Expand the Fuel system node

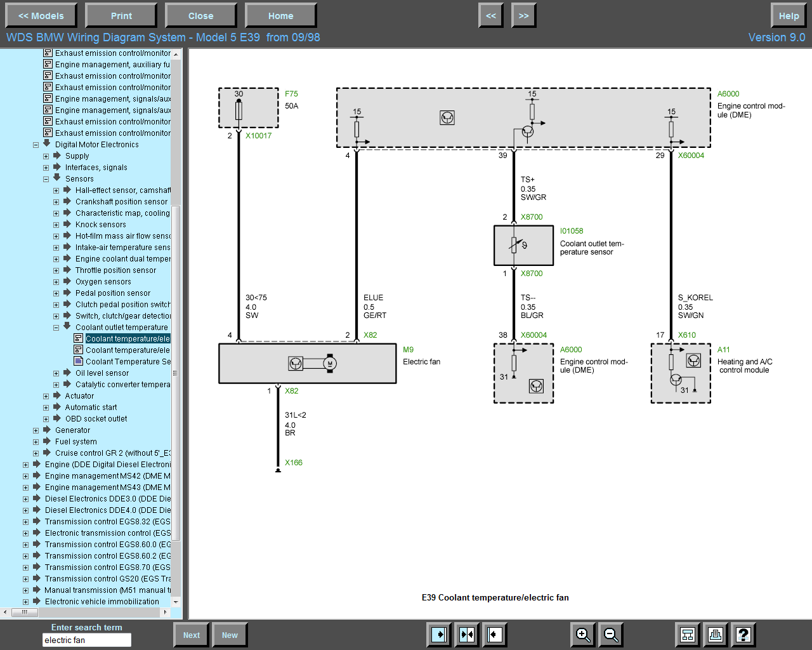(x=36, y=442)
